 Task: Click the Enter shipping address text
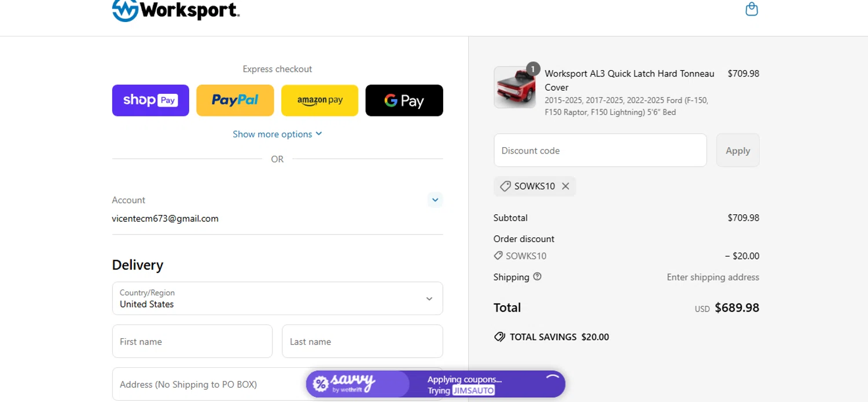[x=713, y=277]
